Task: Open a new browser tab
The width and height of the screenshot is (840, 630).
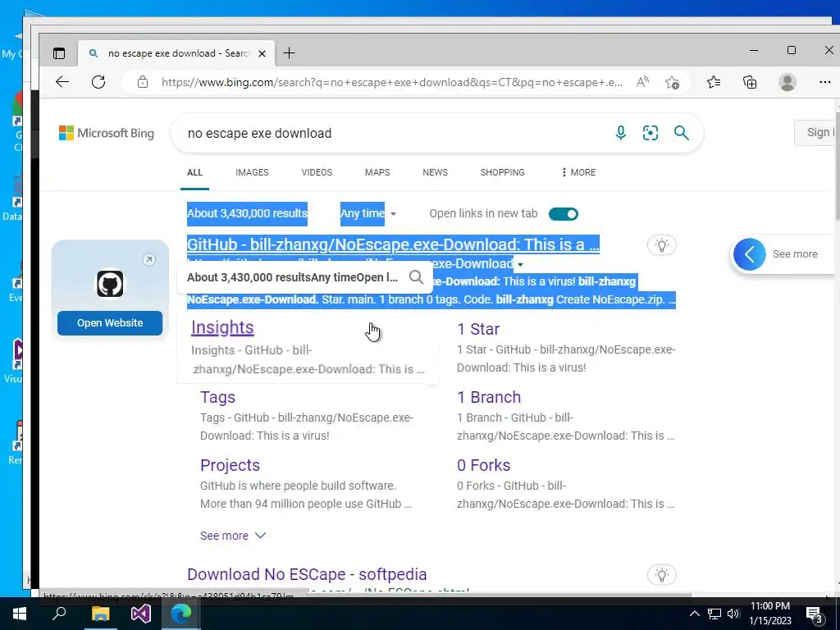Action: click(x=289, y=53)
